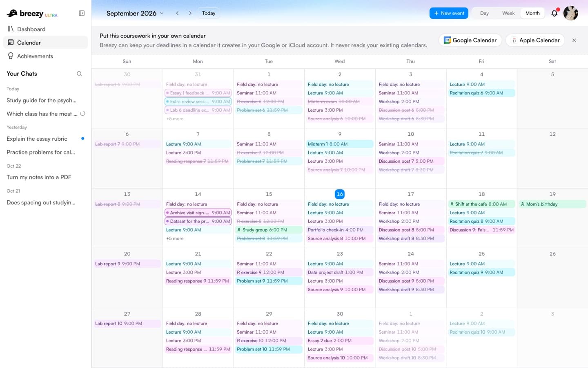Create a New event
The image size is (588, 368).
pos(449,13)
